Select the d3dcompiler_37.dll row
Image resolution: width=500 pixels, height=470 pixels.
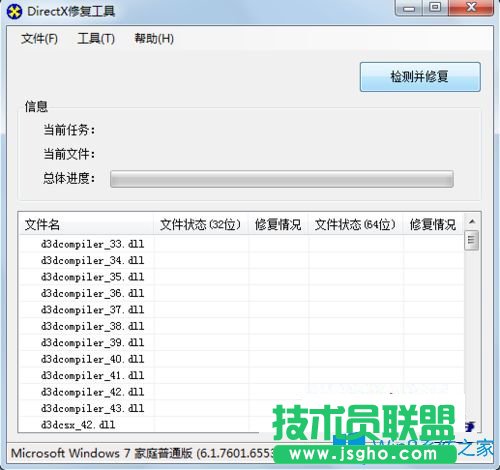(241, 310)
